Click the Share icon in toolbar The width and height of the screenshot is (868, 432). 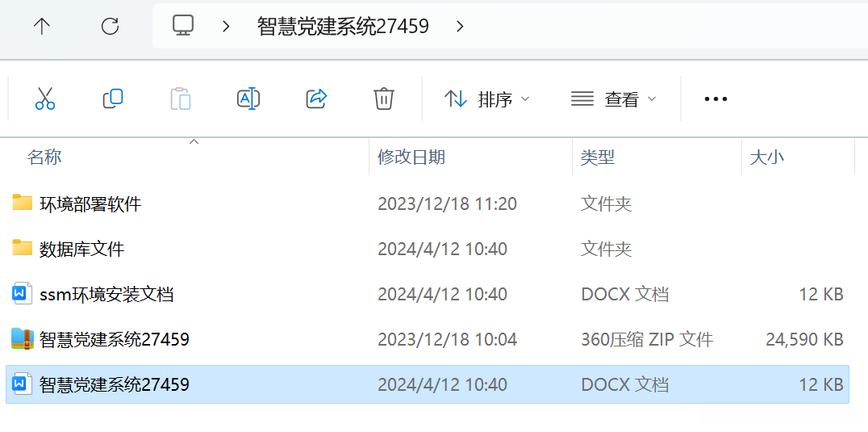316,99
